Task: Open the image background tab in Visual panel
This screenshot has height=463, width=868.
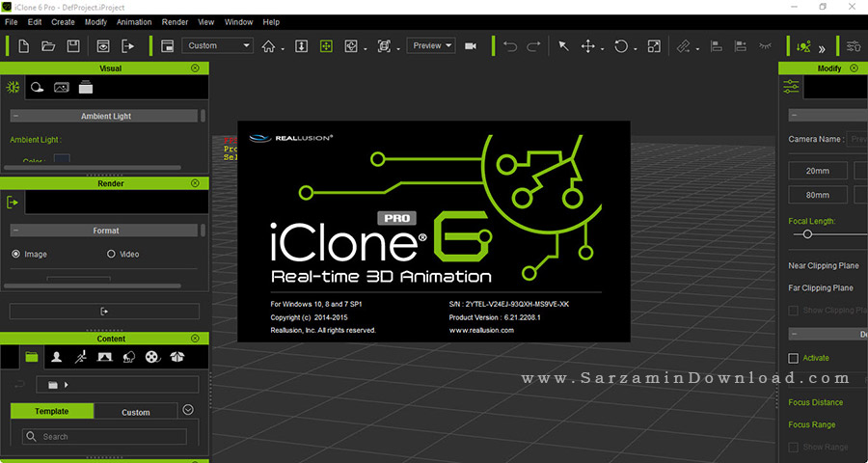Action: (x=62, y=87)
